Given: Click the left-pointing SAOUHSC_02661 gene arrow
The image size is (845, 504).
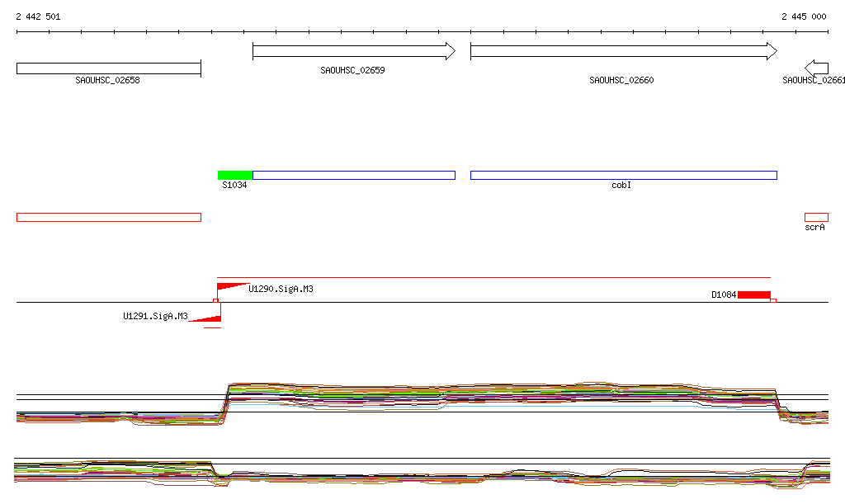Looking at the screenshot, I should pos(816,68).
